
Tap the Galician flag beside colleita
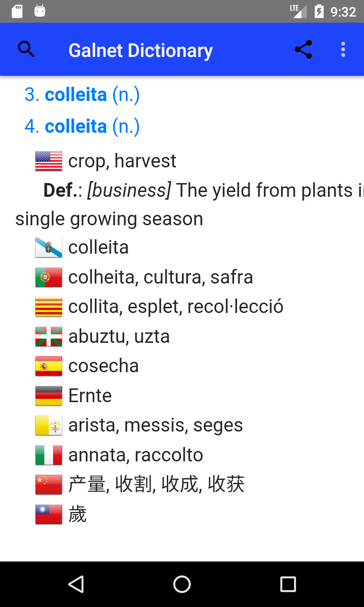(49, 248)
